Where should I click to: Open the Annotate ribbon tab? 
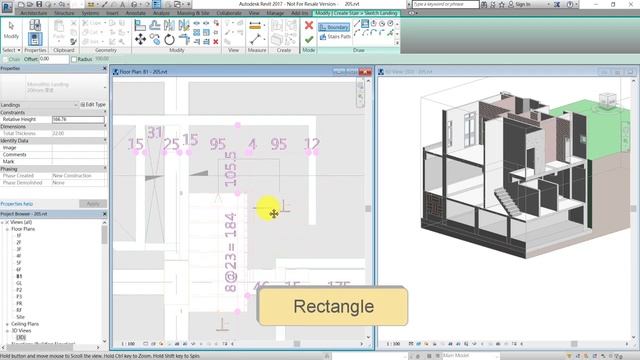136,13
